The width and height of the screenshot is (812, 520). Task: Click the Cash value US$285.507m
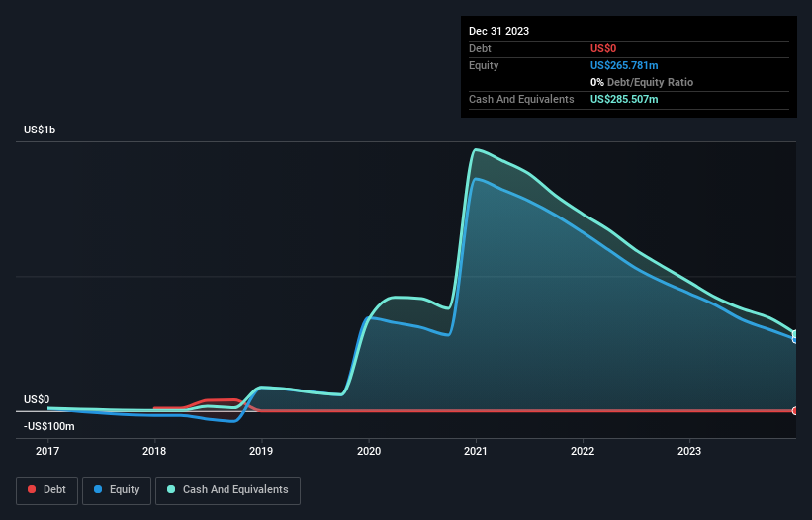click(624, 99)
